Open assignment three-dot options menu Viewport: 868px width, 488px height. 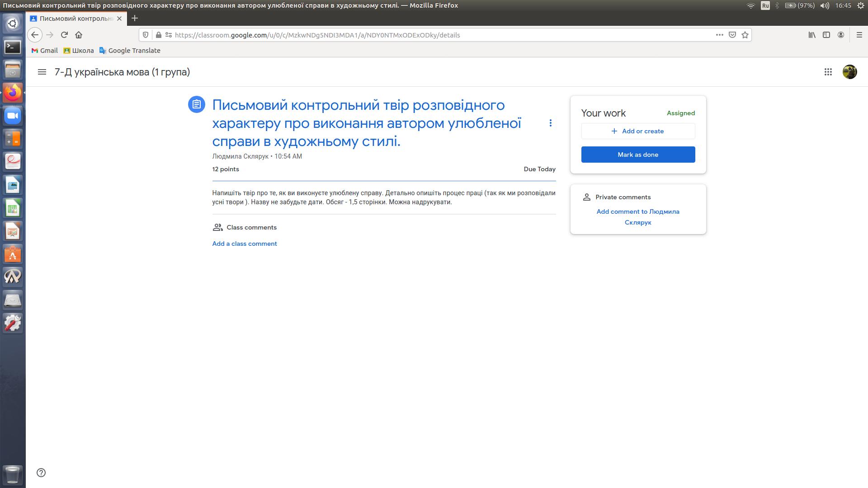point(550,123)
